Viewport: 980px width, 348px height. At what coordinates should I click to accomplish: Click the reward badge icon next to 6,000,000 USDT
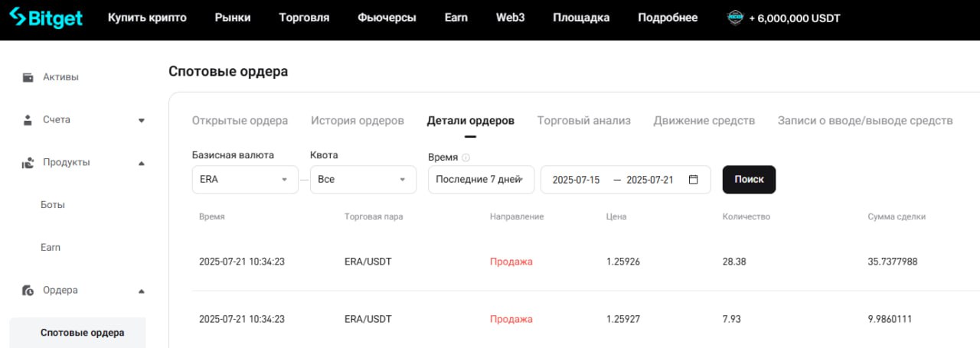coord(736,18)
